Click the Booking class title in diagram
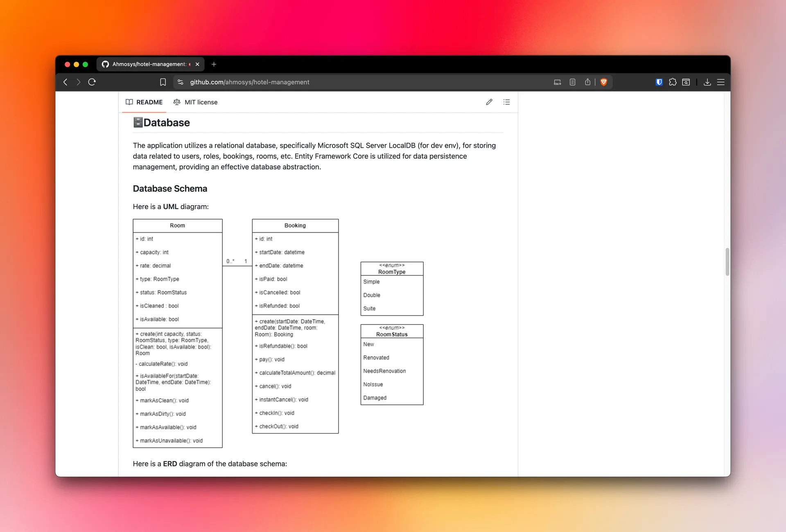The image size is (786, 532). tap(295, 225)
